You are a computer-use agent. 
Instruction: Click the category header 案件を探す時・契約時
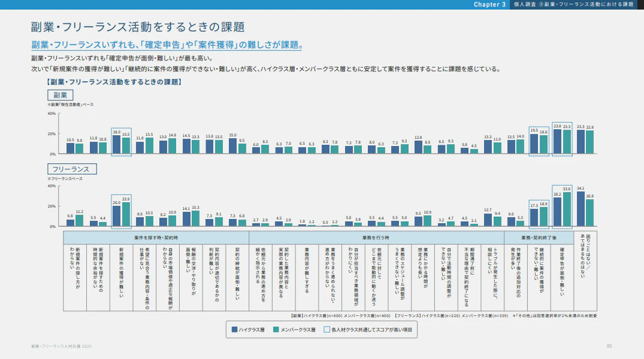click(156, 238)
